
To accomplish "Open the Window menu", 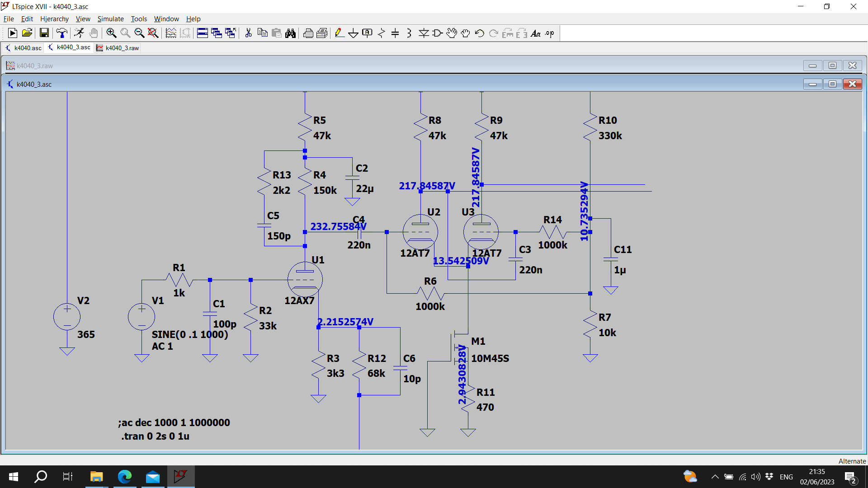I will [x=166, y=19].
